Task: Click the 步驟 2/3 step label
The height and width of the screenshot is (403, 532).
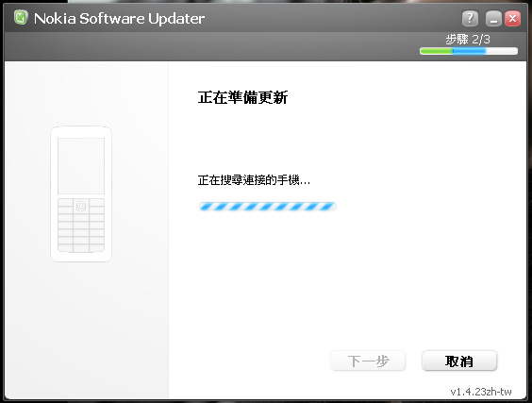Action: 468,40
